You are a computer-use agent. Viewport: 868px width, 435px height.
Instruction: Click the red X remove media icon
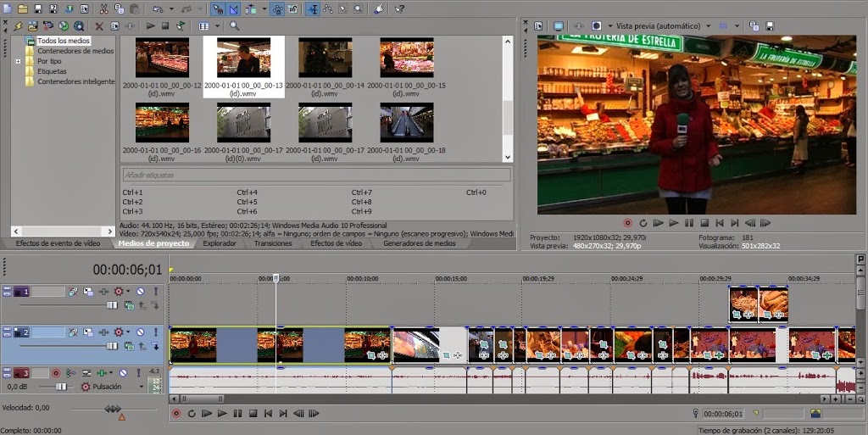[x=99, y=26]
